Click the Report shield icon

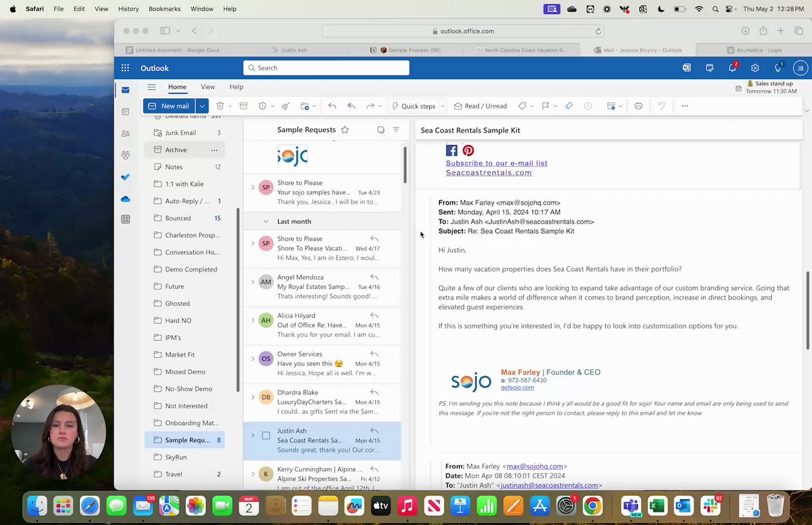click(263, 106)
